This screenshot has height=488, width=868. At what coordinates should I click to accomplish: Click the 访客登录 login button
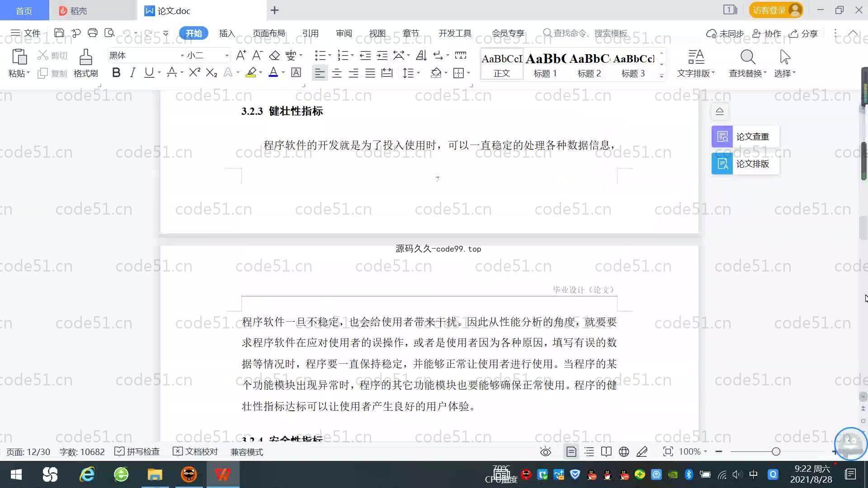776,10
